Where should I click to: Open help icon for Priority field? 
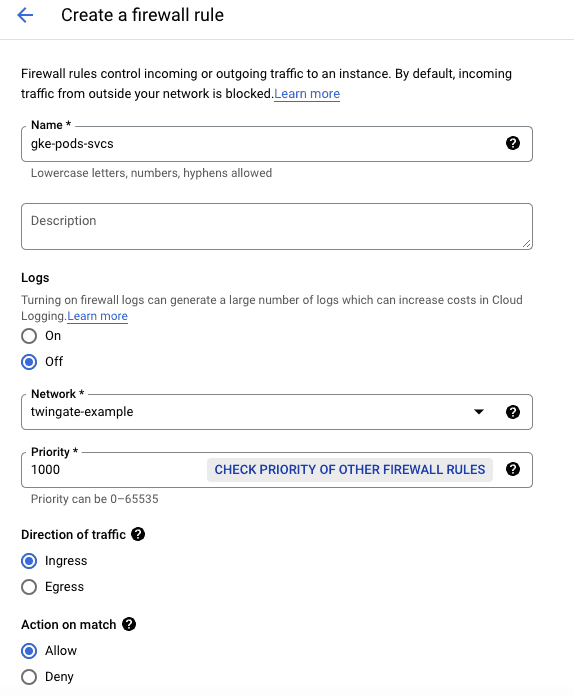tap(513, 469)
